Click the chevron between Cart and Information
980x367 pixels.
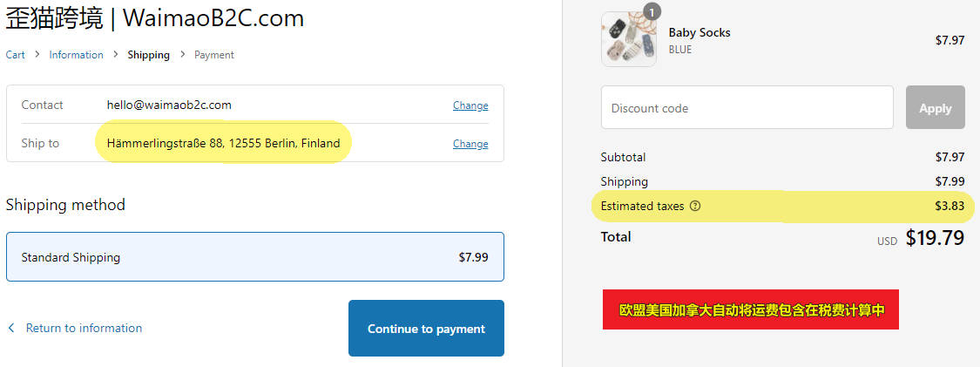click(x=37, y=54)
